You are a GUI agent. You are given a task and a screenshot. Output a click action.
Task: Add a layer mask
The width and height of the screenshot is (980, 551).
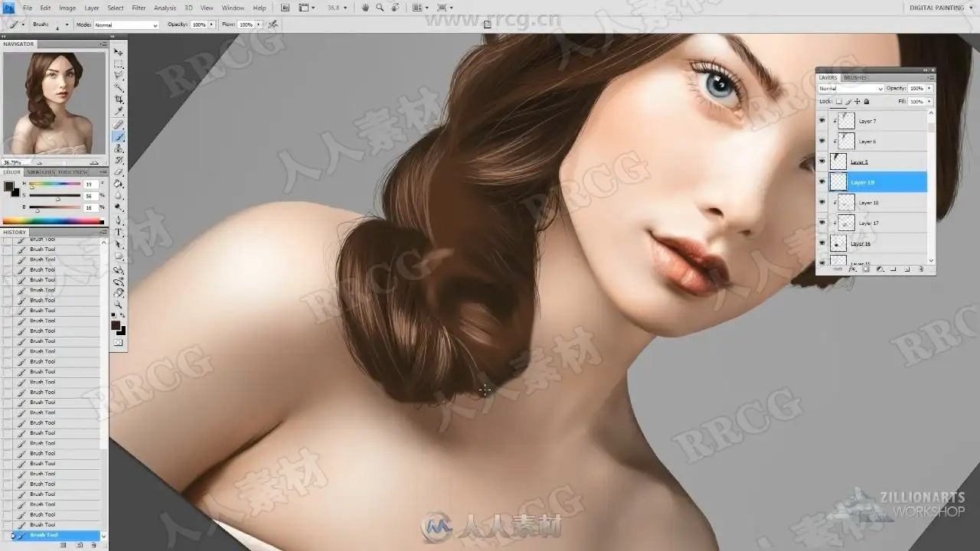865,269
